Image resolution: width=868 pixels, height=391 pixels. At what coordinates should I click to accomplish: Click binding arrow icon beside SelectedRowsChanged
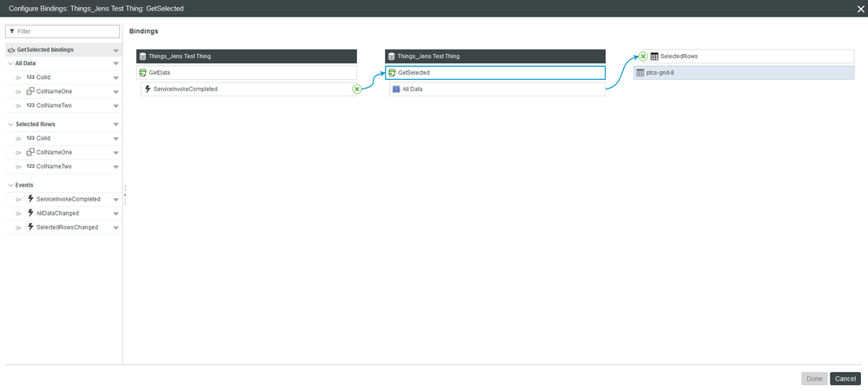(x=17, y=228)
